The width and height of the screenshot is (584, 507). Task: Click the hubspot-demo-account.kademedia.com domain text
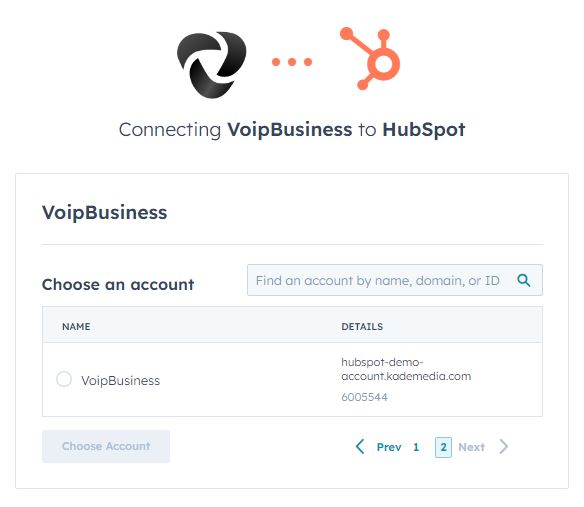coord(406,369)
